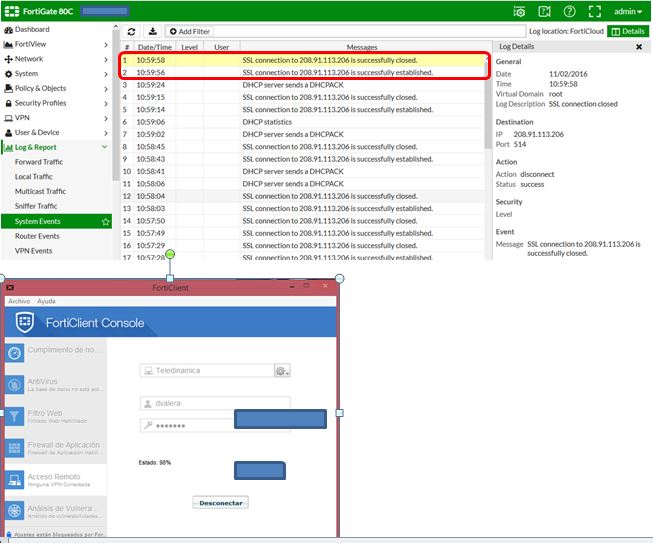Click VPN settings gear button
653x543 pixels.
(282, 371)
